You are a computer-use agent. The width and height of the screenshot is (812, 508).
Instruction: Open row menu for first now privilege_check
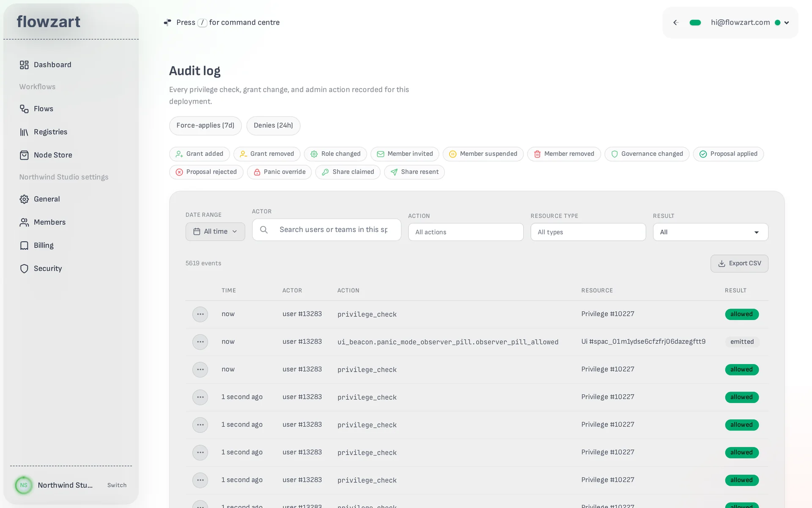click(200, 314)
